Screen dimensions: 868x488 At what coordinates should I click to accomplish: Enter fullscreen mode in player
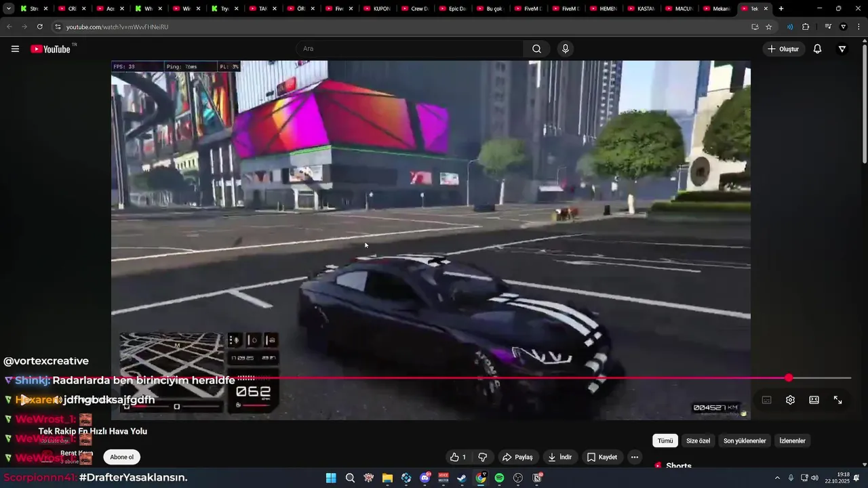837,400
